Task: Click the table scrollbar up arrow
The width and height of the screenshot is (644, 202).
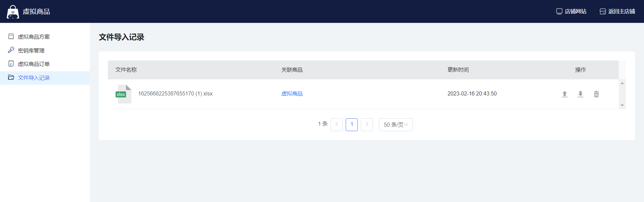Action: tap(622, 83)
